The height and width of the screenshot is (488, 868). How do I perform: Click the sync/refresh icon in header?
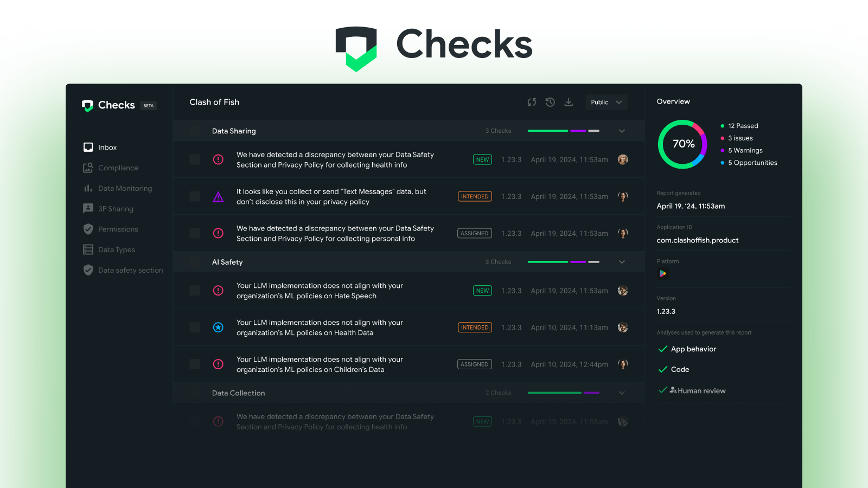coord(532,102)
